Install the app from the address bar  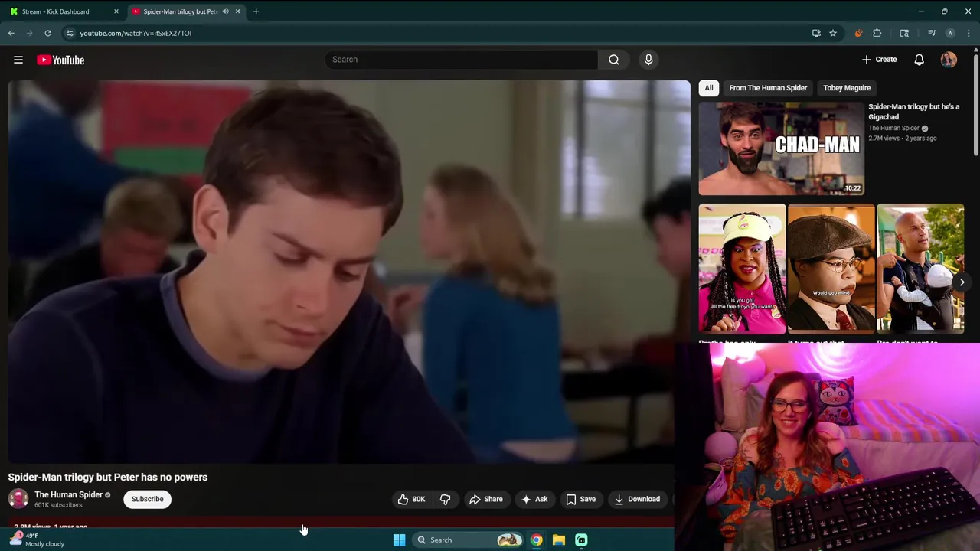click(x=816, y=33)
